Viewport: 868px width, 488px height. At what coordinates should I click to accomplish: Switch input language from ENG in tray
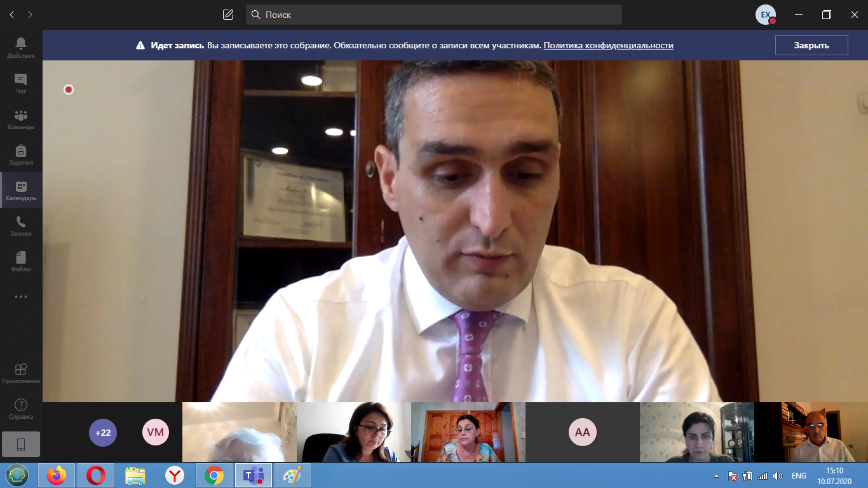799,475
